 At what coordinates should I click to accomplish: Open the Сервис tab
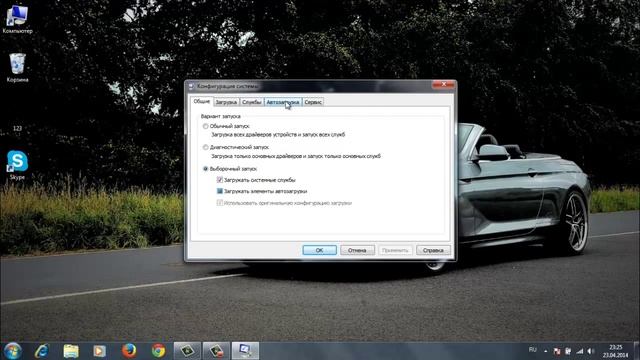pos(313,102)
